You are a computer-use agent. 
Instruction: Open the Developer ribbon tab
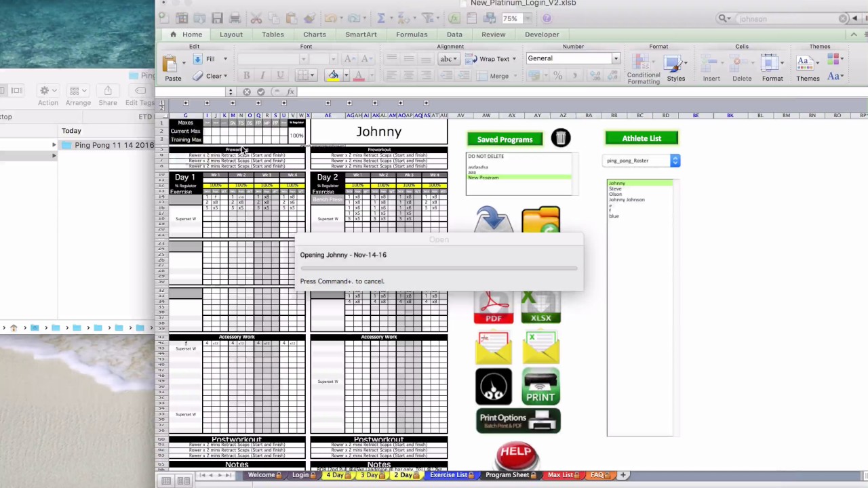(542, 35)
